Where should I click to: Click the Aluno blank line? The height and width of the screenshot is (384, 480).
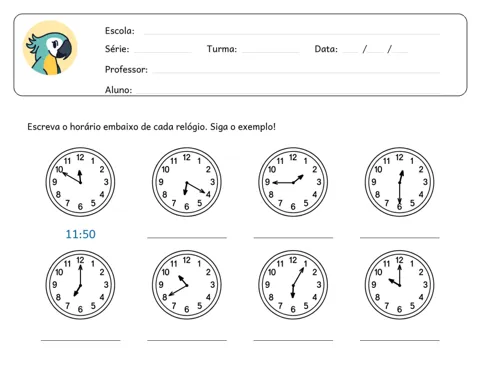[x=288, y=92]
